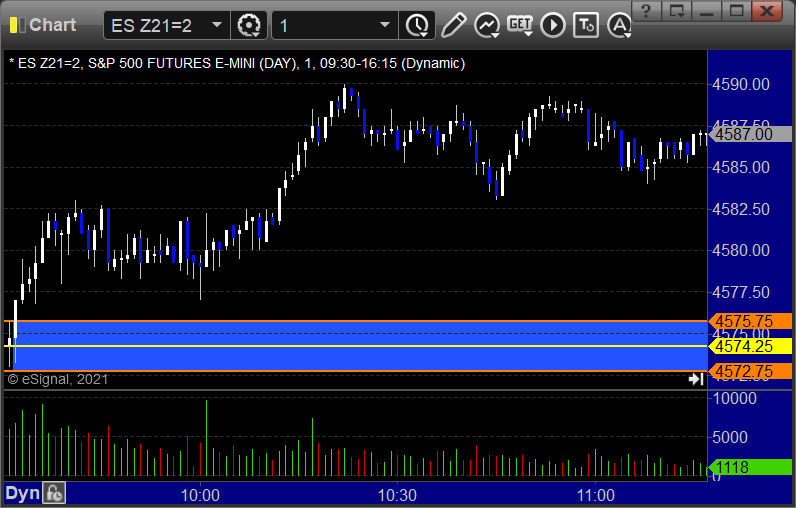Click the 5000 volume axis label

(729, 437)
